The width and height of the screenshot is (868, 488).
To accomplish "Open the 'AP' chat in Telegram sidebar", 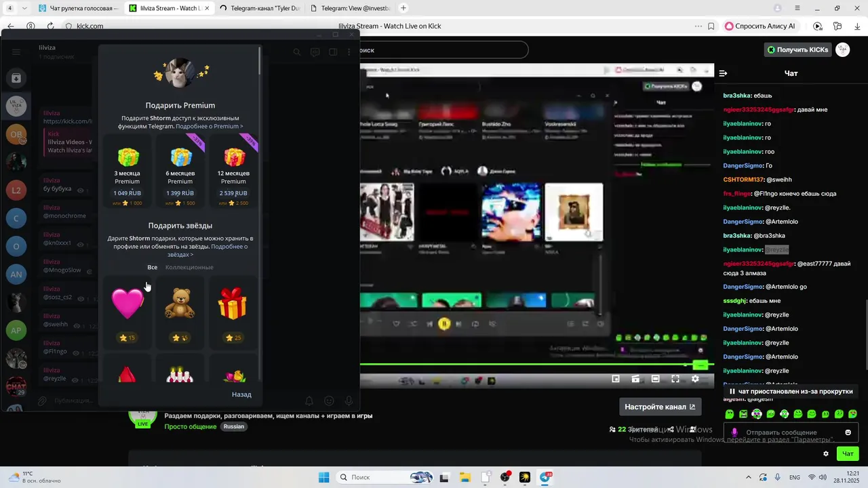I will [16, 330].
